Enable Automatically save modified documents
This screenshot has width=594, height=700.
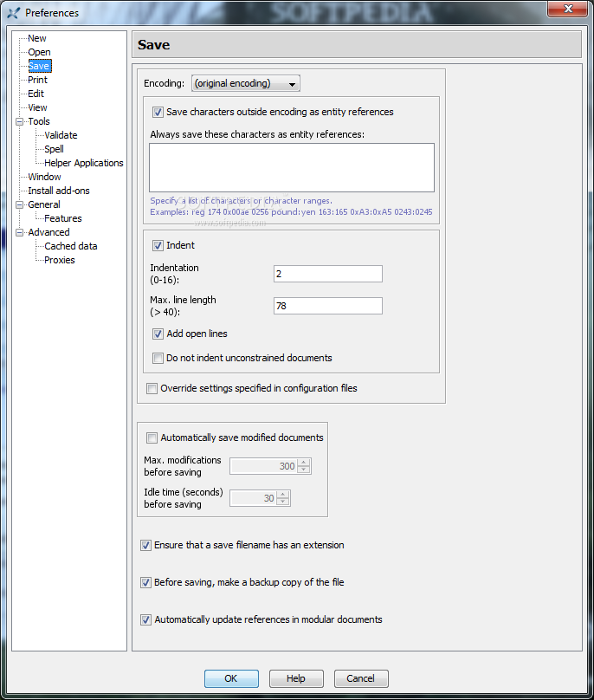point(152,438)
